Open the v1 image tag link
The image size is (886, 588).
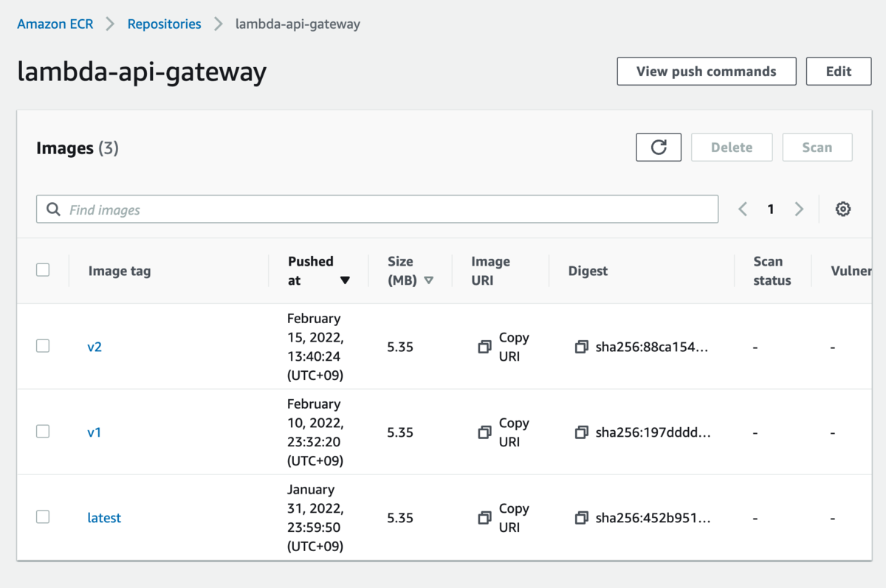coord(94,432)
